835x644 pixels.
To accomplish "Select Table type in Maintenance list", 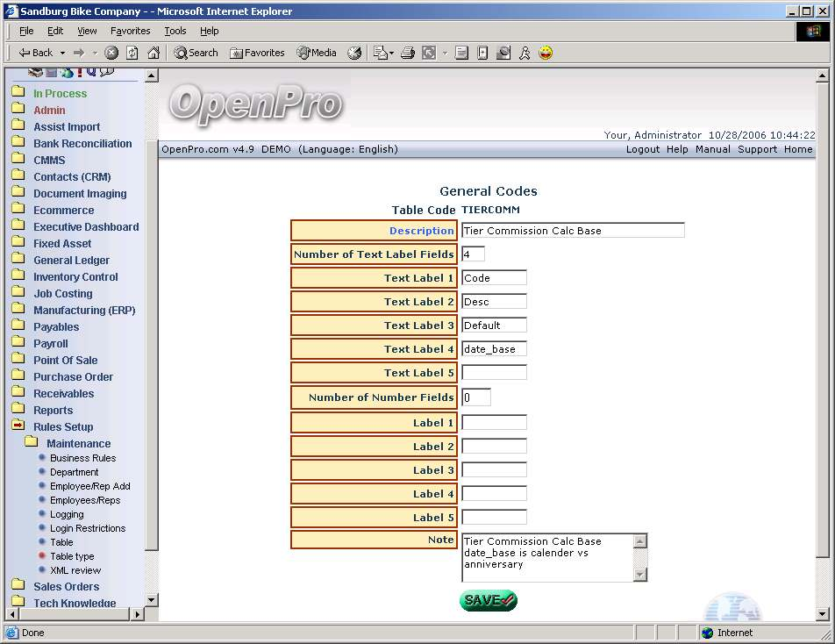I will (x=72, y=556).
